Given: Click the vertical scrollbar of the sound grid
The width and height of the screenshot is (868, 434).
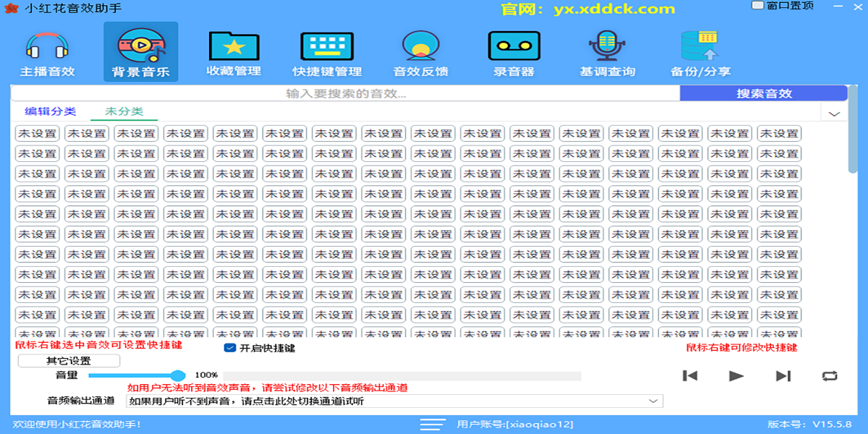Looking at the screenshot, I should 853,130.
